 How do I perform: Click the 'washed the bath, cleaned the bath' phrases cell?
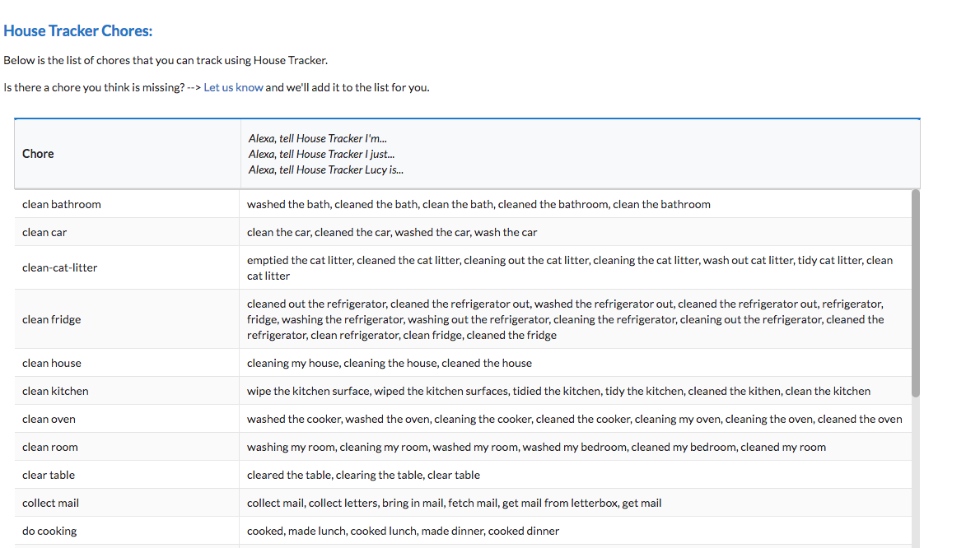click(576, 204)
